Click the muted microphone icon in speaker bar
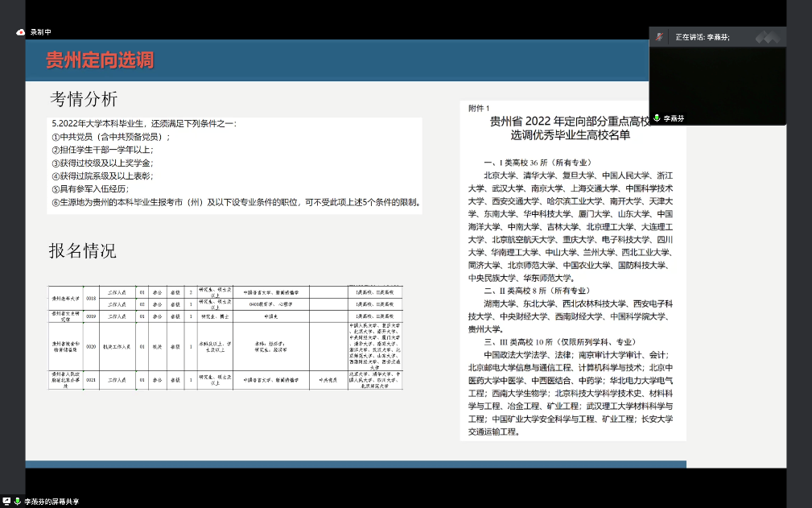The height and width of the screenshot is (508, 812). [x=659, y=37]
